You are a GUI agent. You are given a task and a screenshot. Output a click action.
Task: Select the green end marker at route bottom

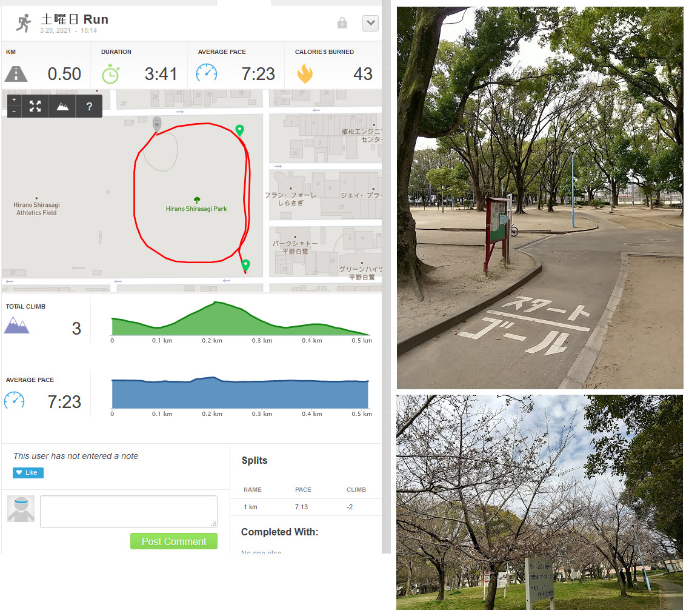tap(246, 265)
